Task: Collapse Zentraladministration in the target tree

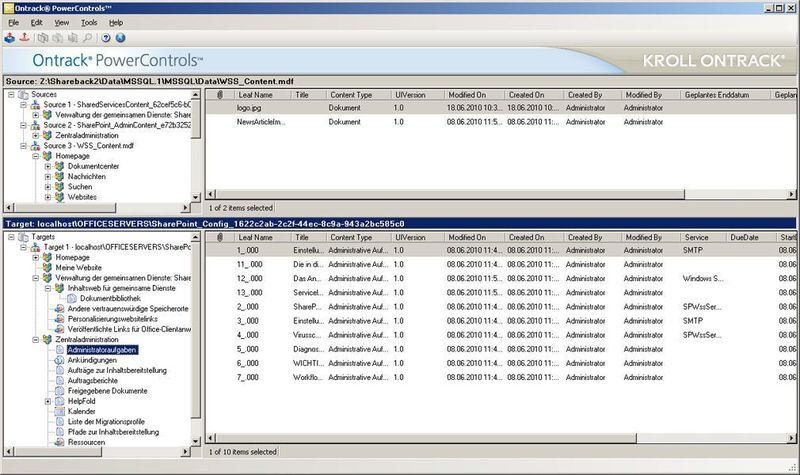Action: tap(35, 339)
